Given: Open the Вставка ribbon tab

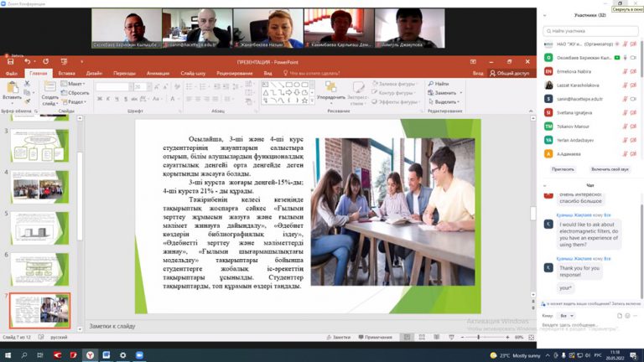Looking at the screenshot, I should tap(66, 73).
